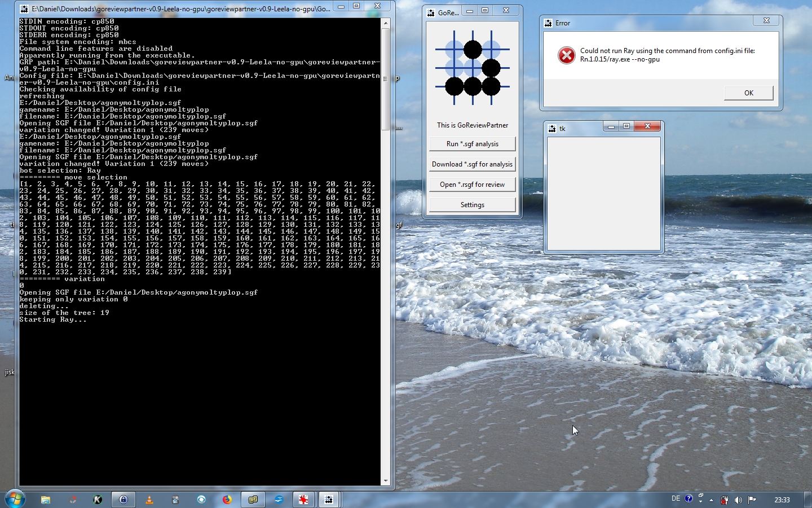Click the volume speaker tray icon
Screen dimensions: 812x508
pos(738,500)
